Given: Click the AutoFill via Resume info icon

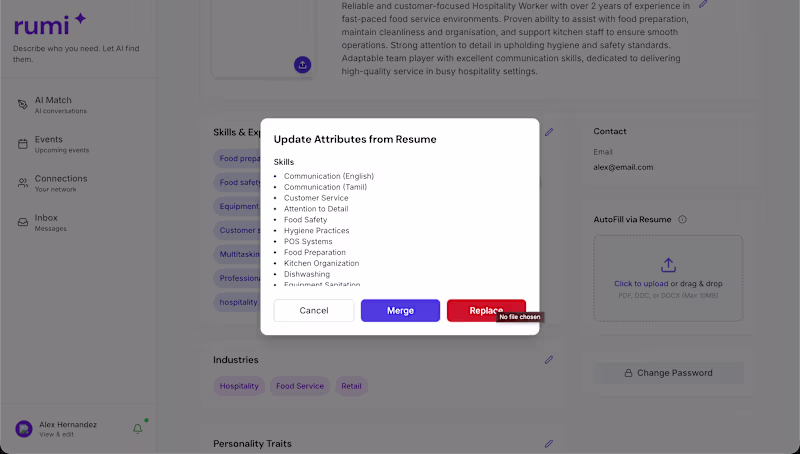Looking at the screenshot, I should pos(682,219).
